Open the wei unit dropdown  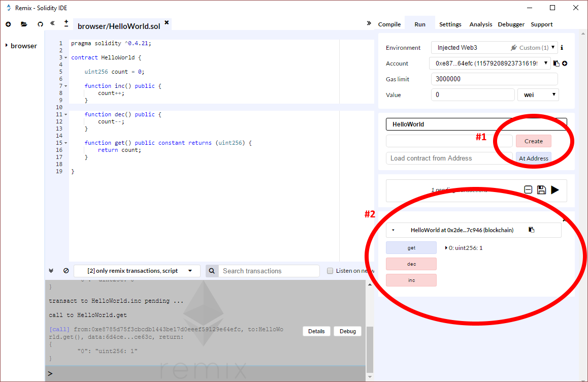(538, 95)
